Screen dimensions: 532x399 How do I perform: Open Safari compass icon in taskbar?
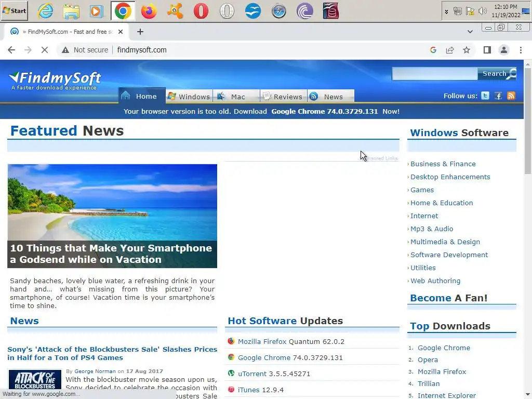278,11
